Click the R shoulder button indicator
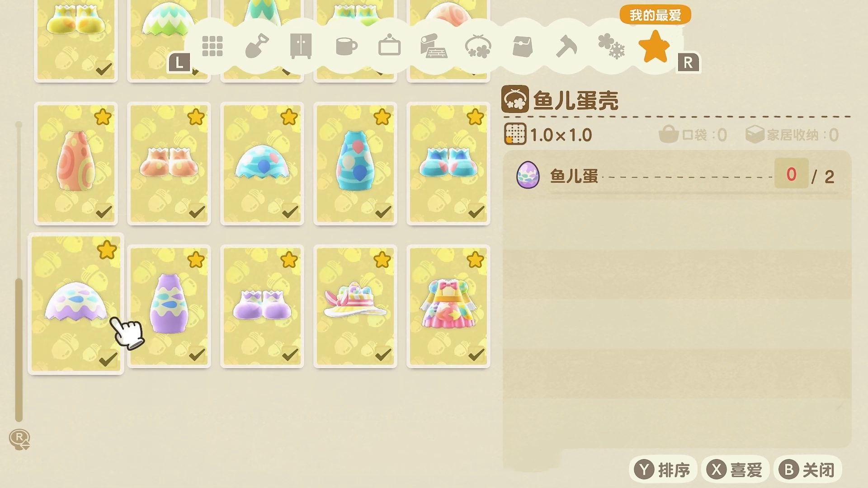Viewport: 868px width, 488px height. pyautogui.click(x=688, y=63)
